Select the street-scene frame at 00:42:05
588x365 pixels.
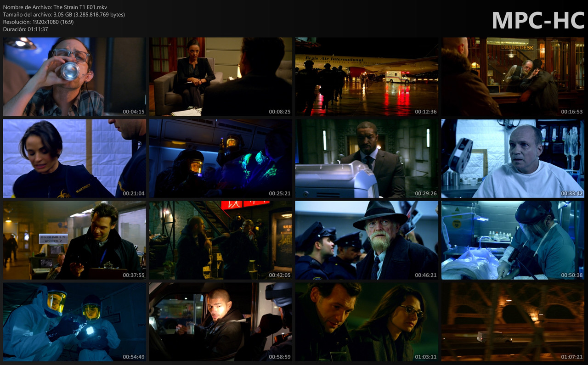[x=220, y=240]
